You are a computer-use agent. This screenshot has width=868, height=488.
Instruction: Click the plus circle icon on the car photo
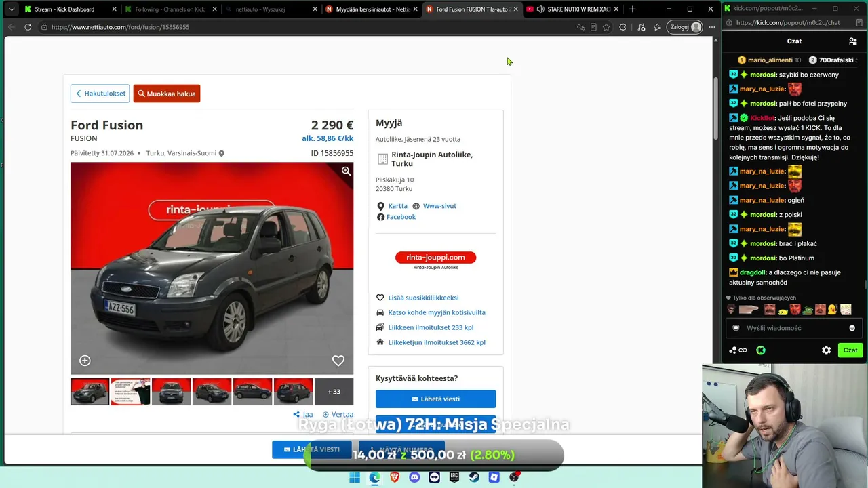(85, 361)
